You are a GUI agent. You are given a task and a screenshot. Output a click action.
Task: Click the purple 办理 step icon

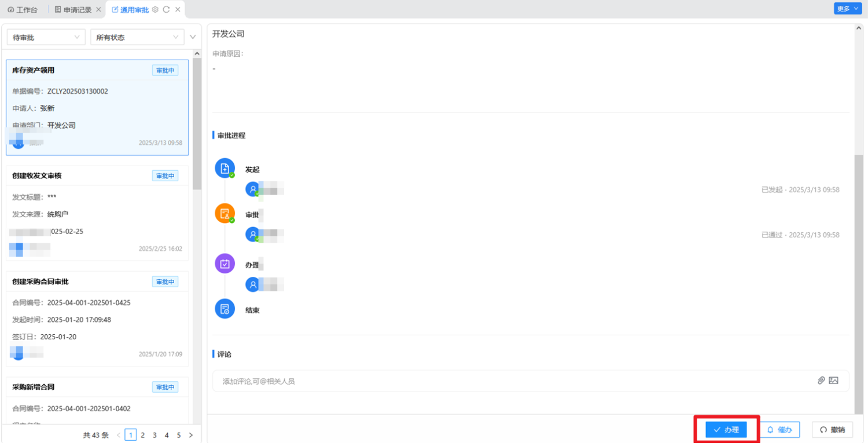tap(225, 264)
